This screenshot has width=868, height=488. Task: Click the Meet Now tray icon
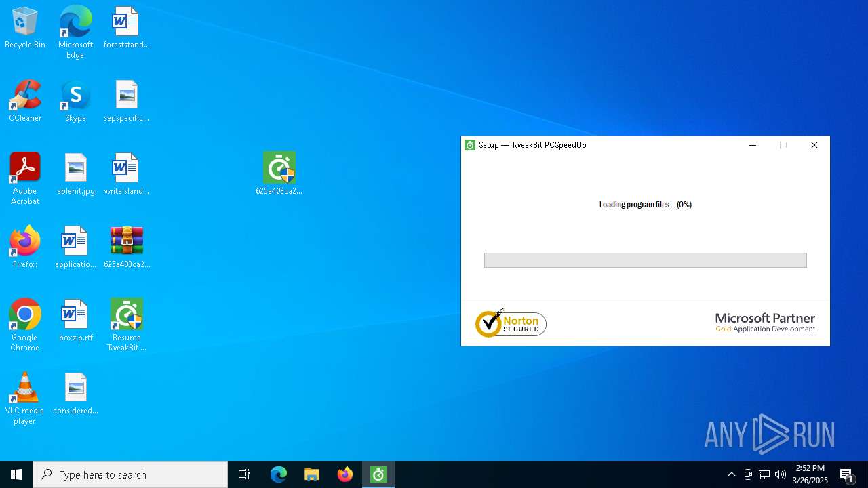tap(748, 474)
